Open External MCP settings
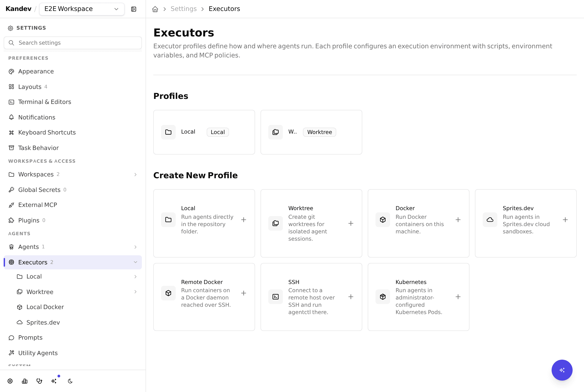 pyautogui.click(x=73, y=205)
